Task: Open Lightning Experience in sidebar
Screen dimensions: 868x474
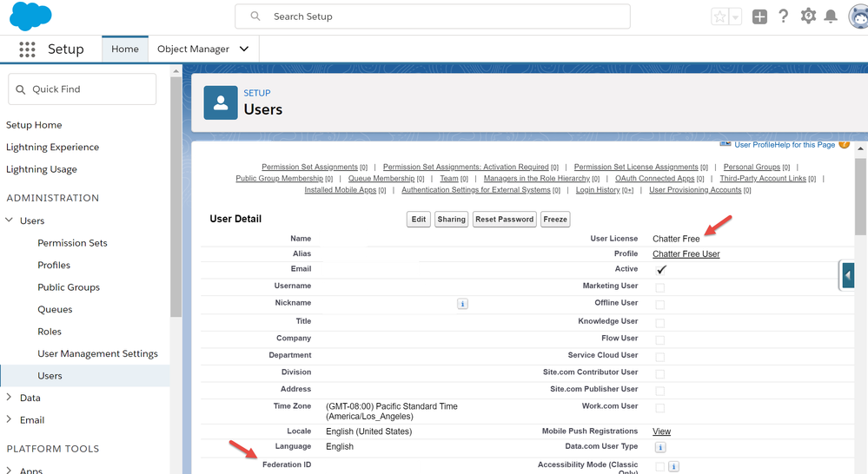Action: click(53, 147)
